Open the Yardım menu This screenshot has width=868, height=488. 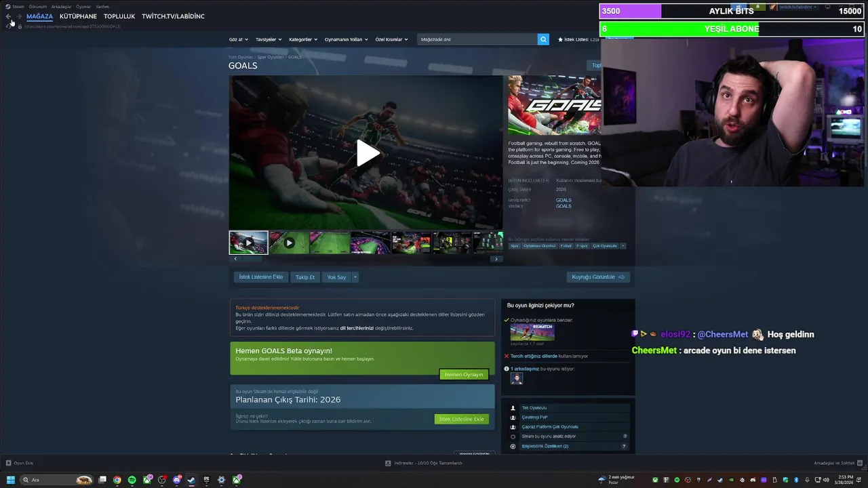point(102,6)
